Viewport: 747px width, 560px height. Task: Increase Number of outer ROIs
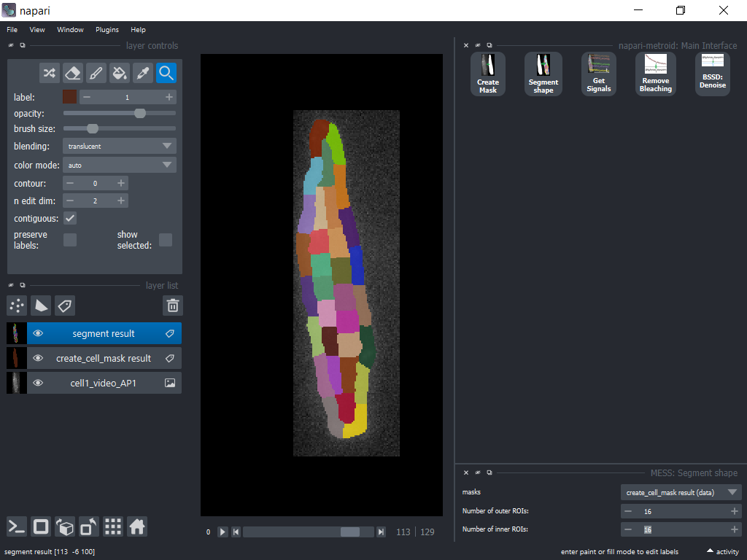point(734,511)
